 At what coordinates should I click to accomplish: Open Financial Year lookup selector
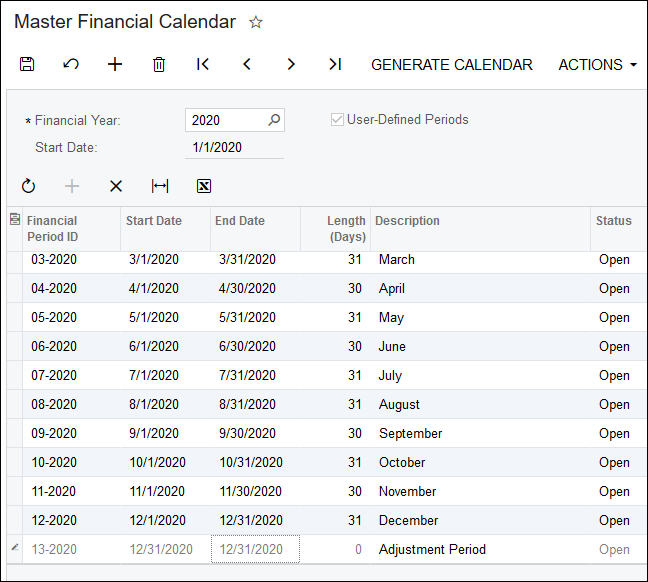click(x=274, y=120)
